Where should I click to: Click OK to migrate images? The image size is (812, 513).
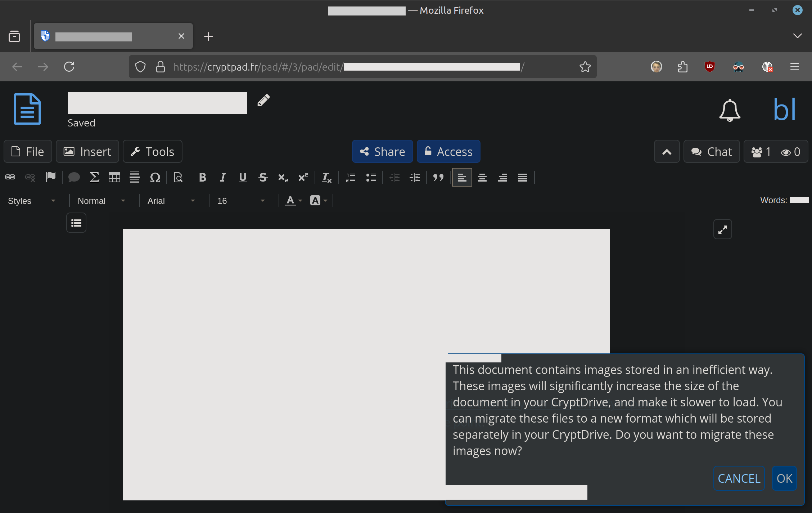click(784, 478)
